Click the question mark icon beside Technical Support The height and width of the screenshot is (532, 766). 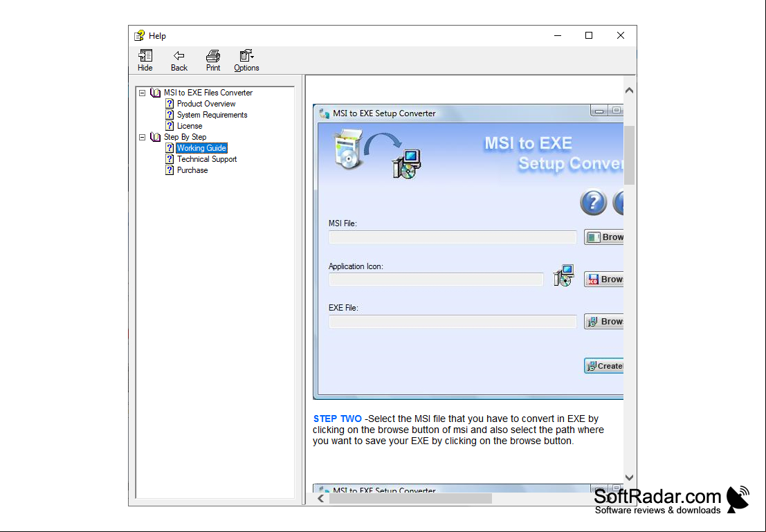(170, 159)
